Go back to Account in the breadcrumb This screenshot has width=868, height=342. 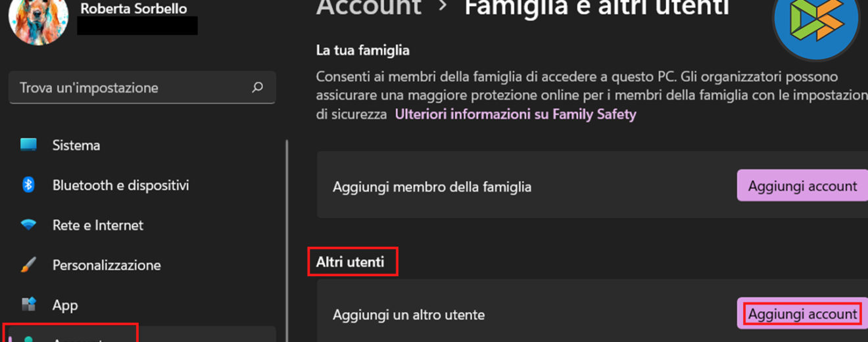[368, 7]
